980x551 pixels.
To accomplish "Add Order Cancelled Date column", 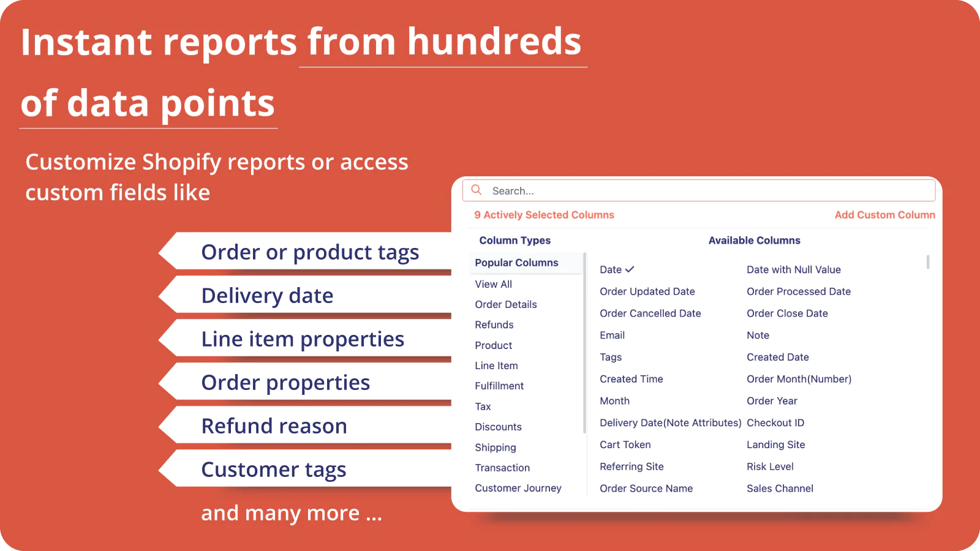I will (x=650, y=313).
